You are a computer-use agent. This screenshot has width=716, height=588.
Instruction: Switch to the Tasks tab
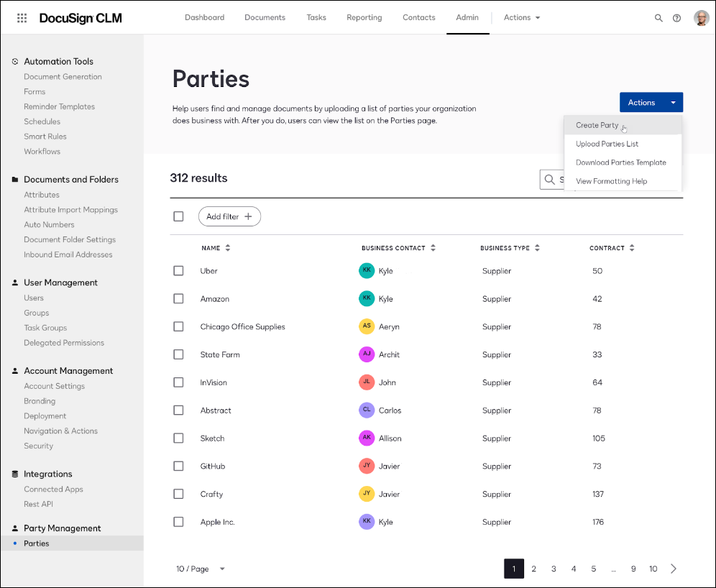pyautogui.click(x=316, y=17)
